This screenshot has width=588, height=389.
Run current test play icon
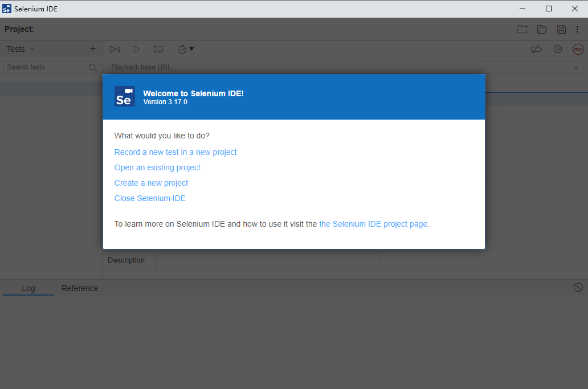click(x=137, y=49)
